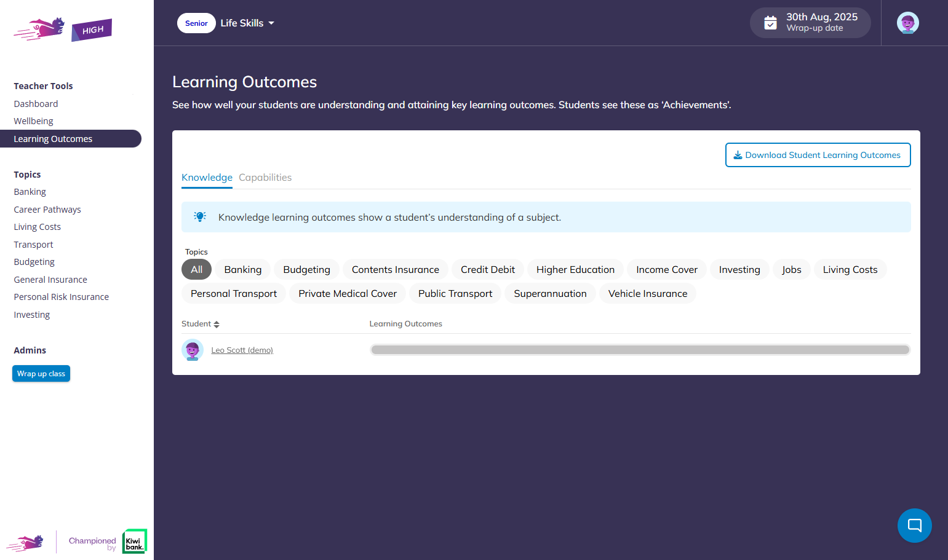Viewport: 948px width, 560px height.
Task: Filter by Public Transport chip
Action: click(x=455, y=293)
